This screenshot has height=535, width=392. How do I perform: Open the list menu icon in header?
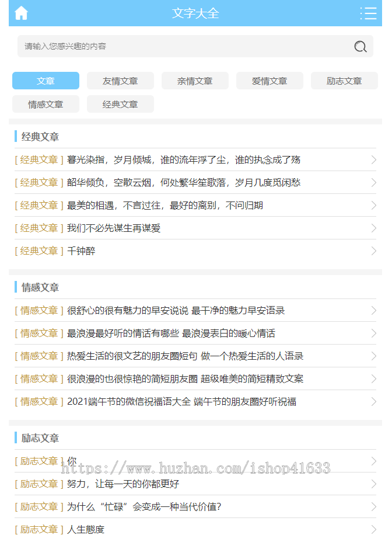click(369, 13)
